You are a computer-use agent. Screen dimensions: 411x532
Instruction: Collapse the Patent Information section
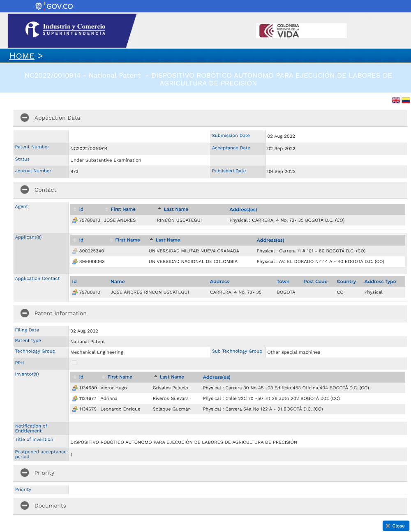tap(25, 313)
